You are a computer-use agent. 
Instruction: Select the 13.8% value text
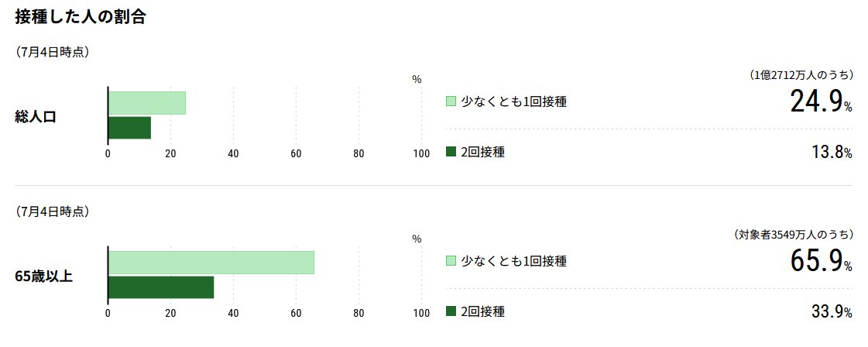(832, 153)
